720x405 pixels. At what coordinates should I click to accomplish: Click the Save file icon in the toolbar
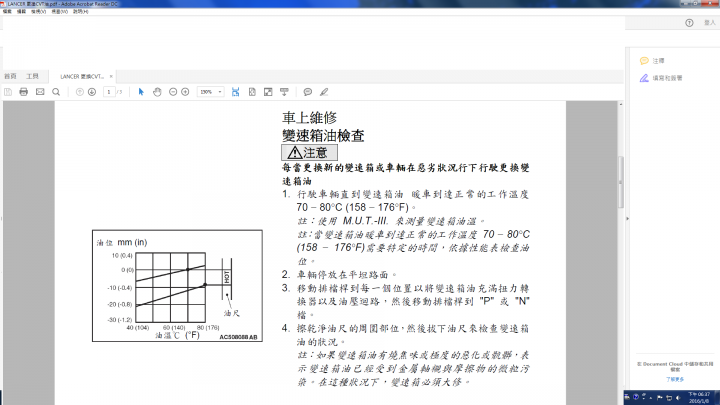8,92
